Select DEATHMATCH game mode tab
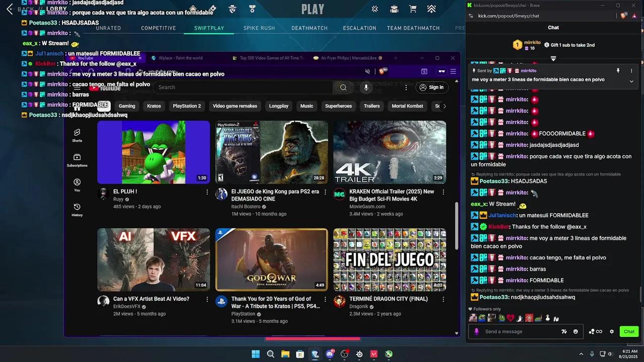 point(309,28)
